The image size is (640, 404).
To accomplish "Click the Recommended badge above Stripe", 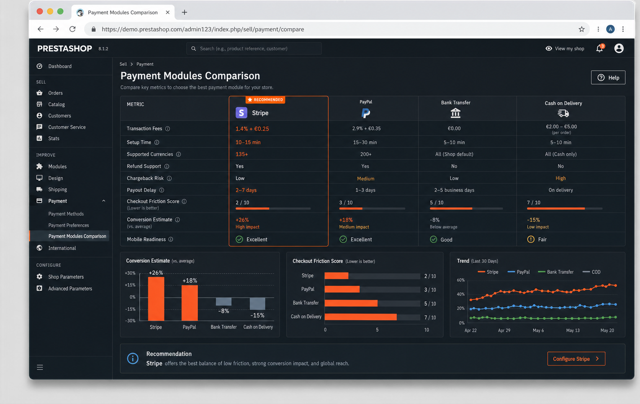I will coord(265,100).
